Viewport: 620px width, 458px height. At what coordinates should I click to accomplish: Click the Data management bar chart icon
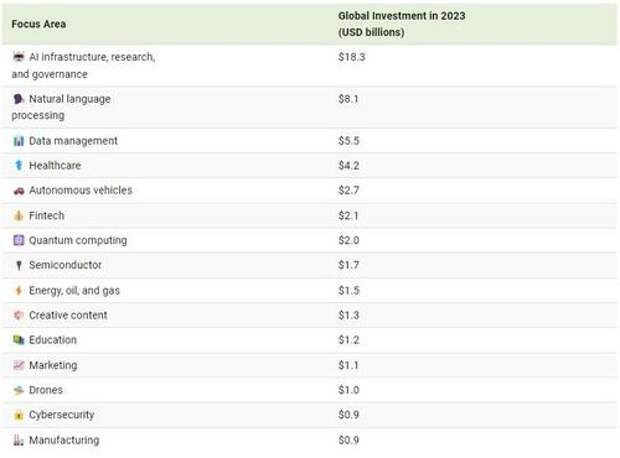click(19, 141)
